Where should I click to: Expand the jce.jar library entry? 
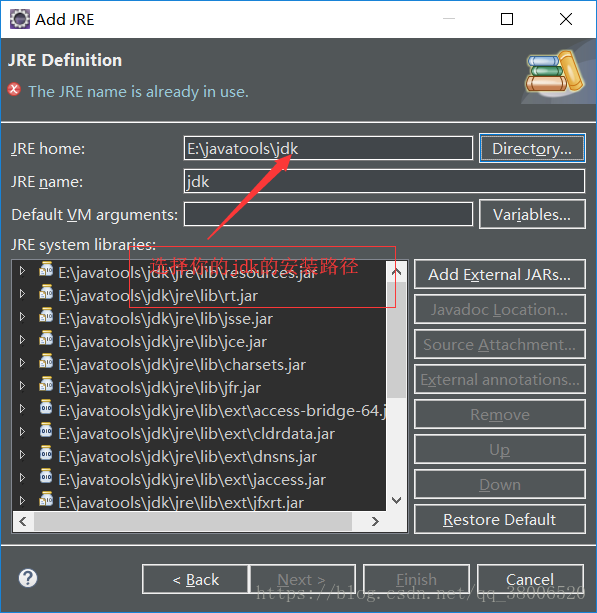click(22, 340)
